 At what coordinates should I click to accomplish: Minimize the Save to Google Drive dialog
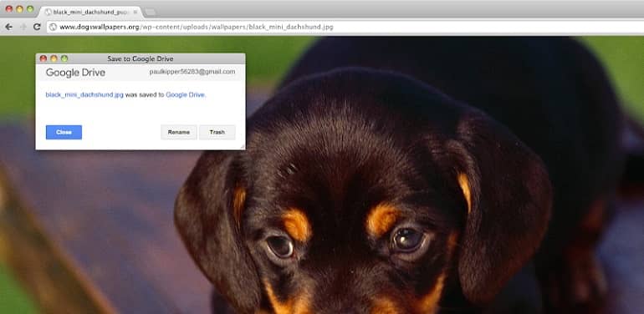[54, 58]
